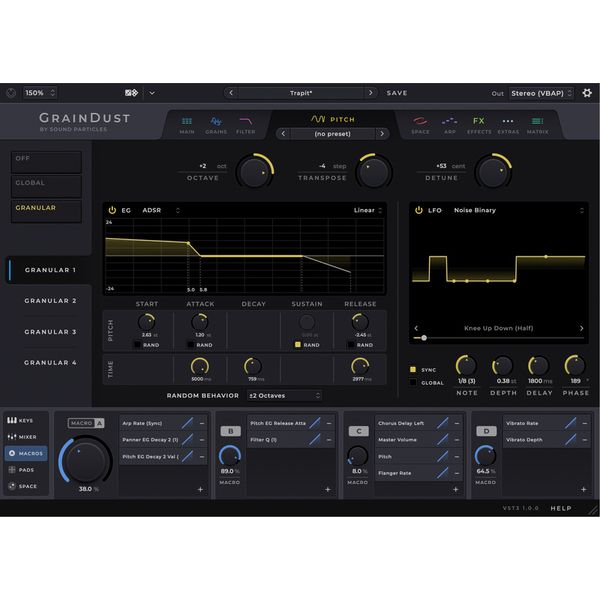
Task: Go to previous pitch preset arrow
Action: 283,134
